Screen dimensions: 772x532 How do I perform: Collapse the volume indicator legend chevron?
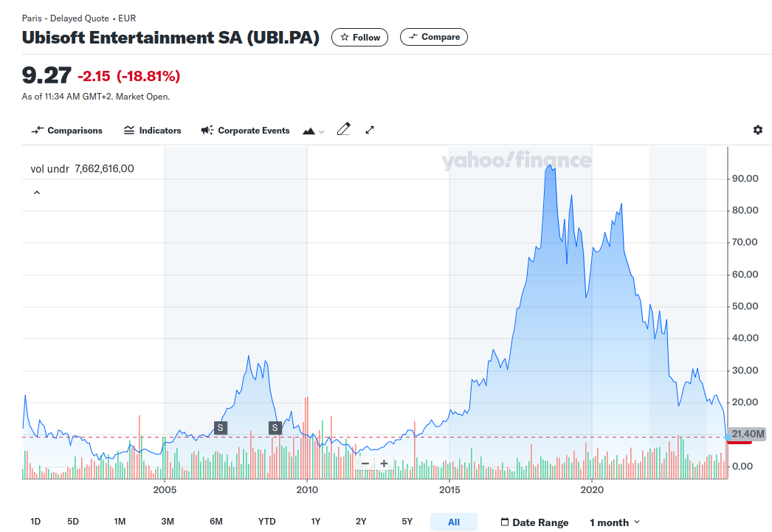point(36,193)
